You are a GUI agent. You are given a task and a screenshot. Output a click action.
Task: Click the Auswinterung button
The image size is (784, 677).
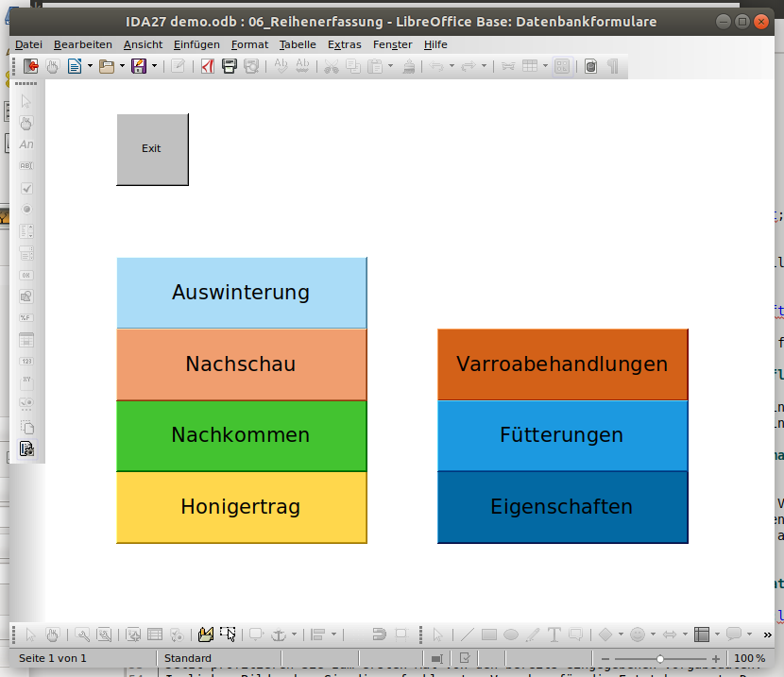pyautogui.click(x=242, y=293)
